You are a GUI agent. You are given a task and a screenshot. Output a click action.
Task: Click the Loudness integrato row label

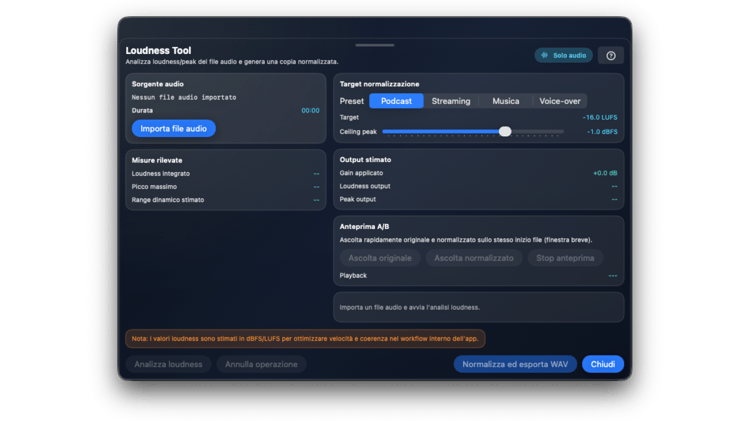[161, 174]
